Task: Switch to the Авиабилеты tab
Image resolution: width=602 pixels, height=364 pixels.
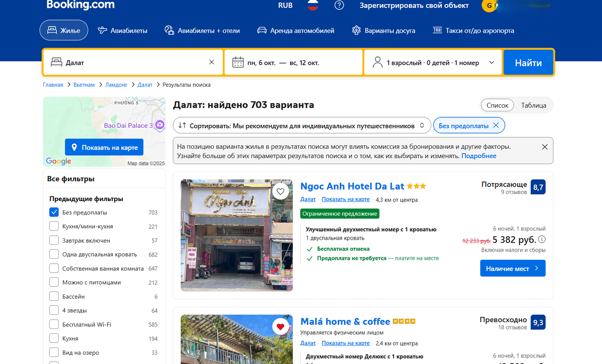Action: click(x=123, y=31)
